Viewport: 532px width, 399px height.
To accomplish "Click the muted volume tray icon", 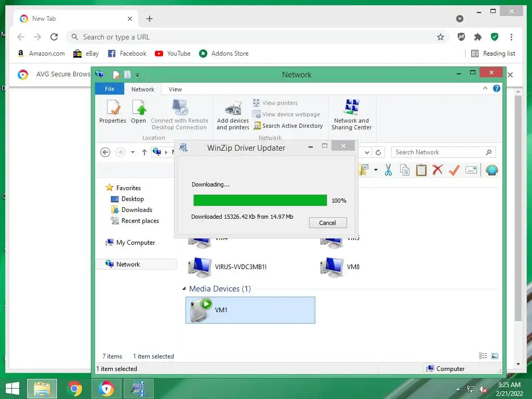I will click(483, 389).
